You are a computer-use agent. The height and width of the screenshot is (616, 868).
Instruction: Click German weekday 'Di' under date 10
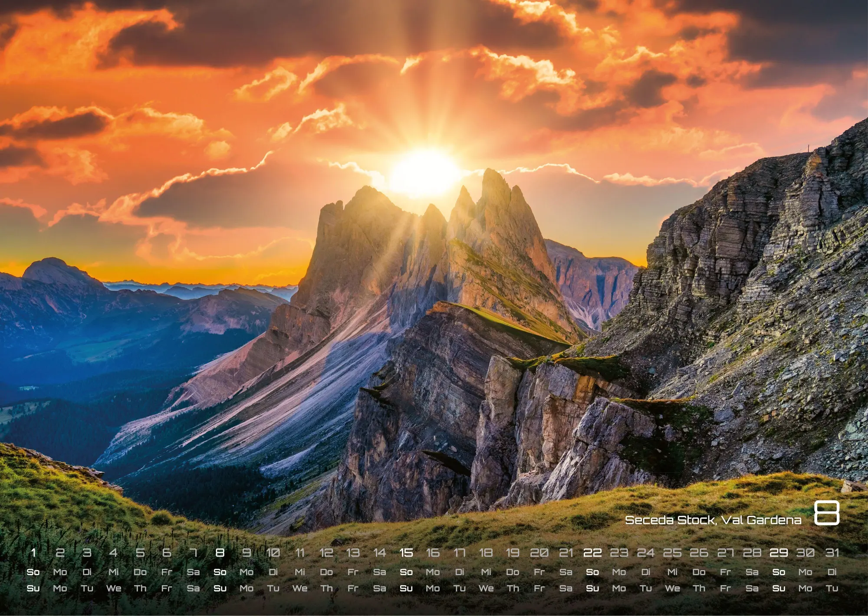click(x=273, y=572)
